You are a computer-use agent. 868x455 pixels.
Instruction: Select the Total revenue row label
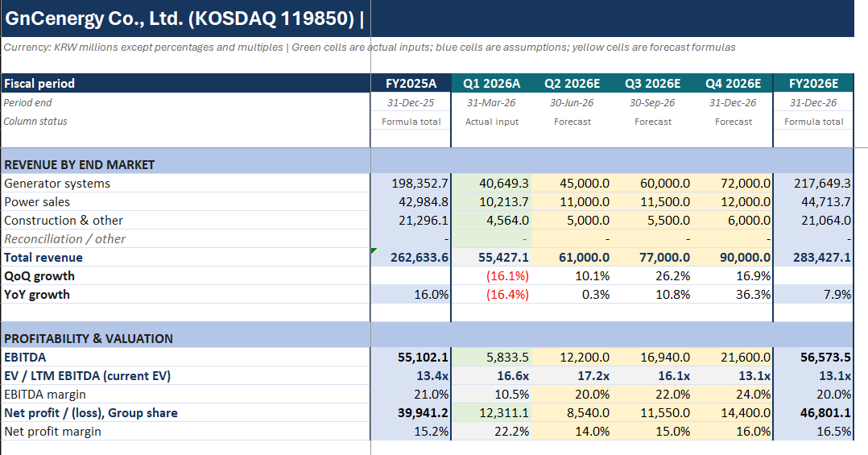coord(185,258)
